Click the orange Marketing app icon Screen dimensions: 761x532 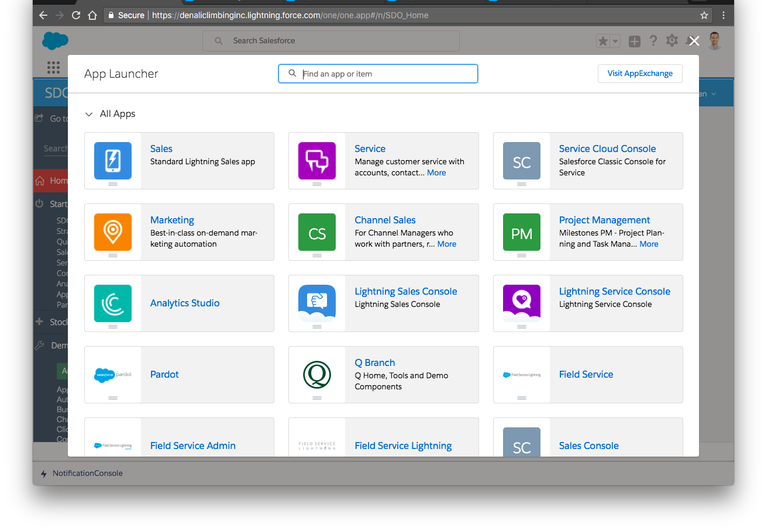[113, 232]
